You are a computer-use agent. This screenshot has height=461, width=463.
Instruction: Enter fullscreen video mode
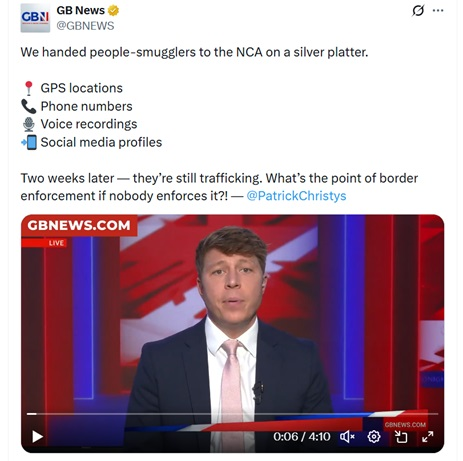(x=428, y=436)
